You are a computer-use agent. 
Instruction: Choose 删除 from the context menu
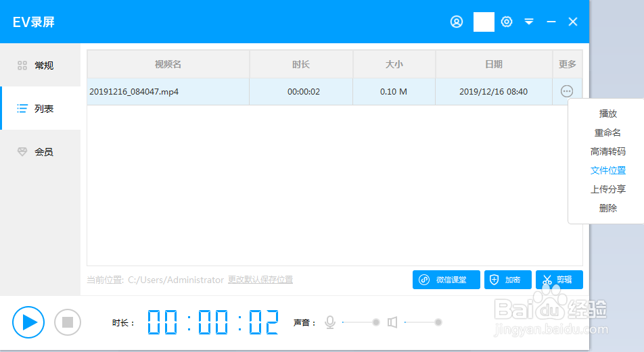[608, 208]
